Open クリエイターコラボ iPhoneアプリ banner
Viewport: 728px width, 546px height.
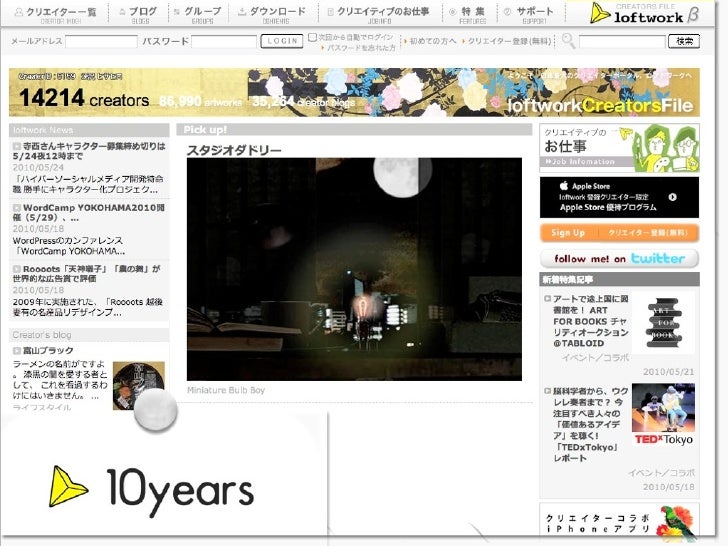pyautogui.click(x=619, y=523)
